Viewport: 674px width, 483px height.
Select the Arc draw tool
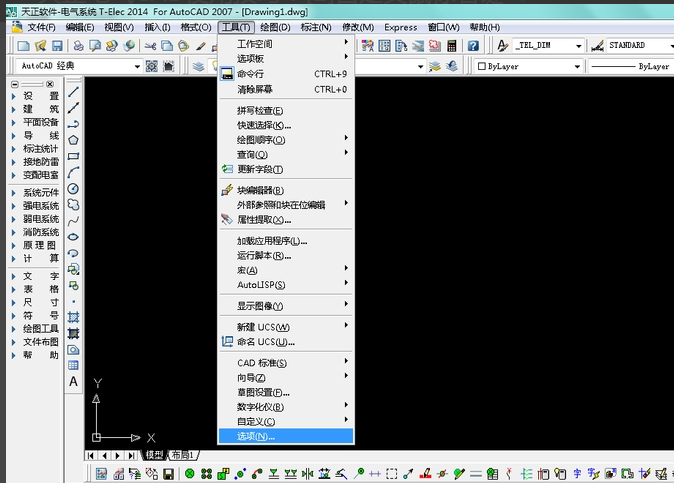click(x=74, y=172)
